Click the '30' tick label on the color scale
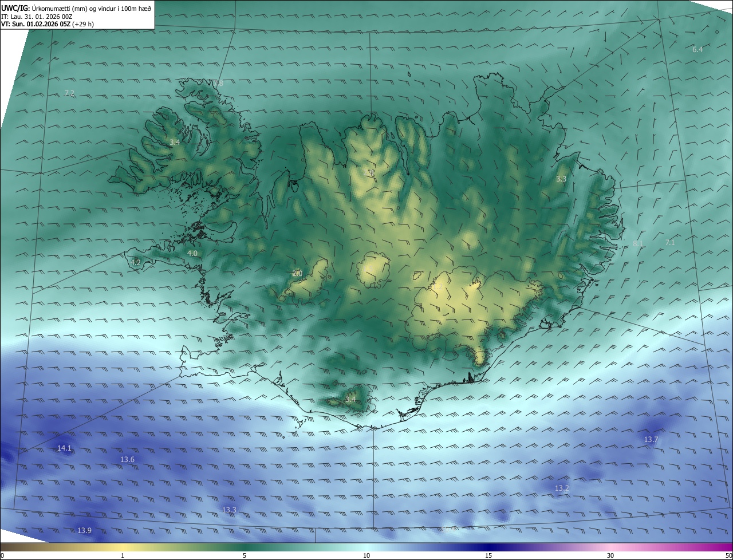The height and width of the screenshot is (560, 733). click(x=610, y=555)
